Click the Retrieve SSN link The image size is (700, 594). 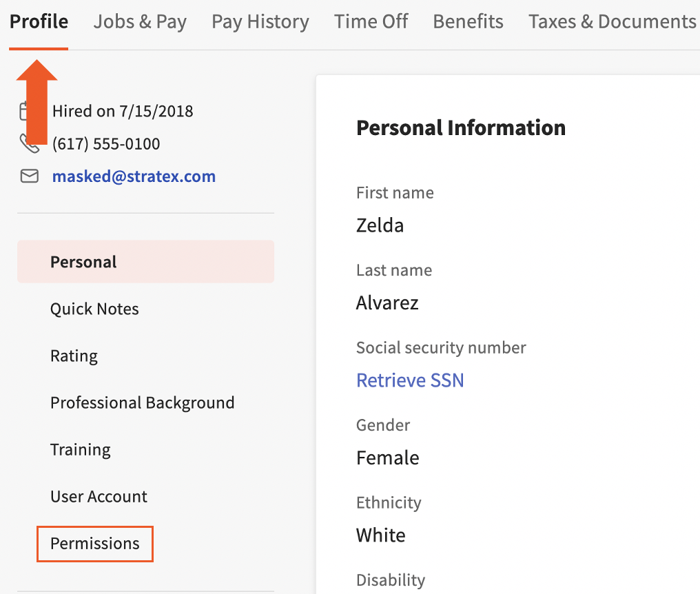pos(410,380)
